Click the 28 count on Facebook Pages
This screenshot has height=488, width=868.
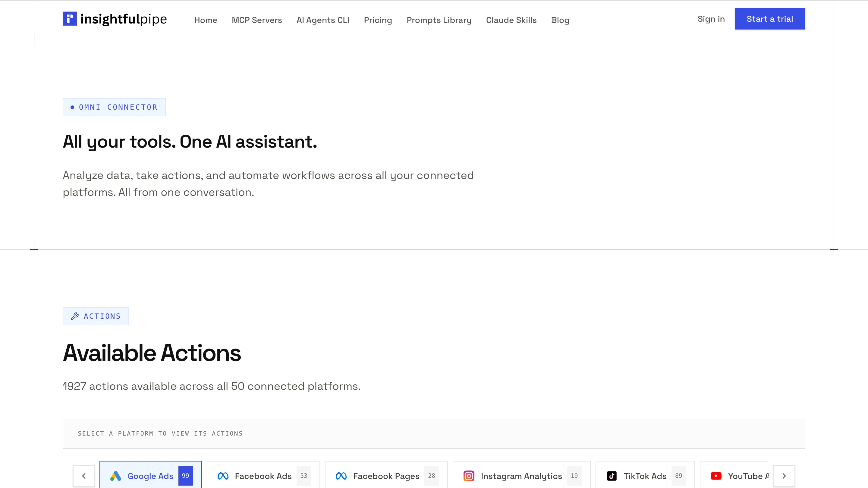(x=431, y=476)
